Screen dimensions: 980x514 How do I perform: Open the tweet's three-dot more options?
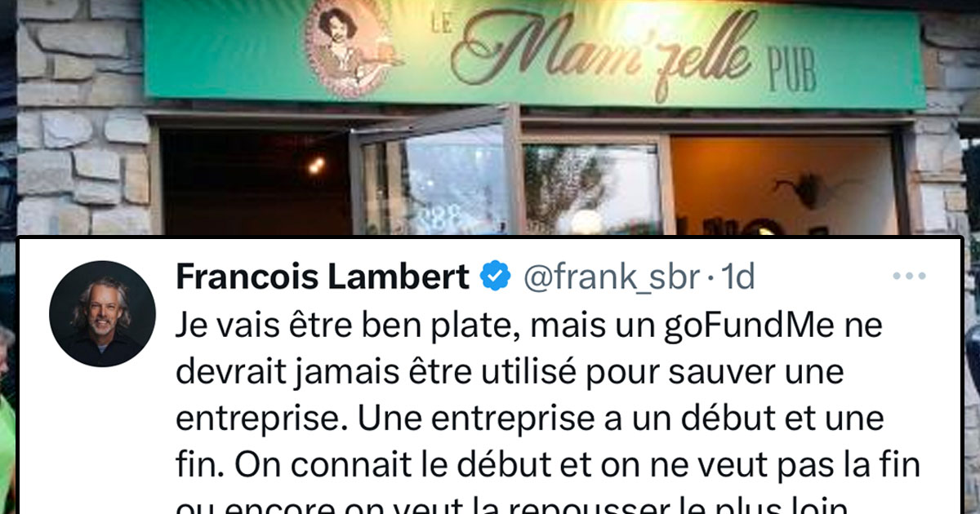(x=909, y=277)
